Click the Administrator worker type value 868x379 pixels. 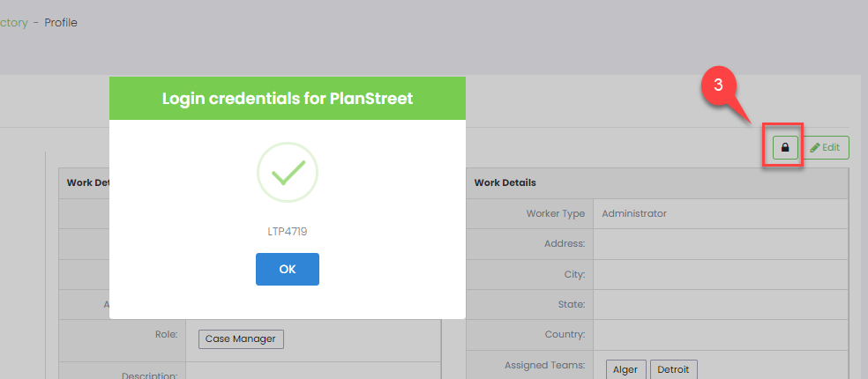coord(634,213)
